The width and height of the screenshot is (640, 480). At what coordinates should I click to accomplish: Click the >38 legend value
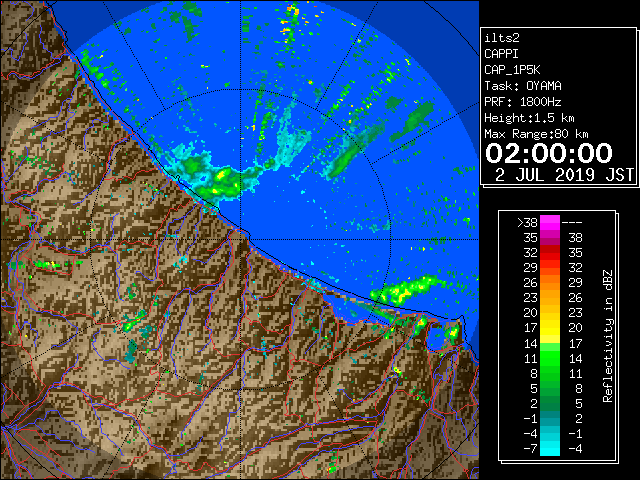tap(527, 223)
